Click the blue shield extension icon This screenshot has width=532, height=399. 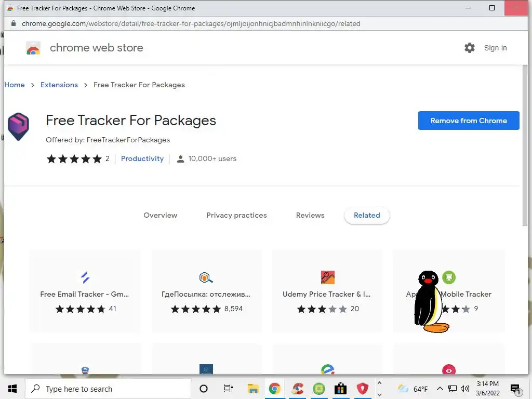click(85, 370)
